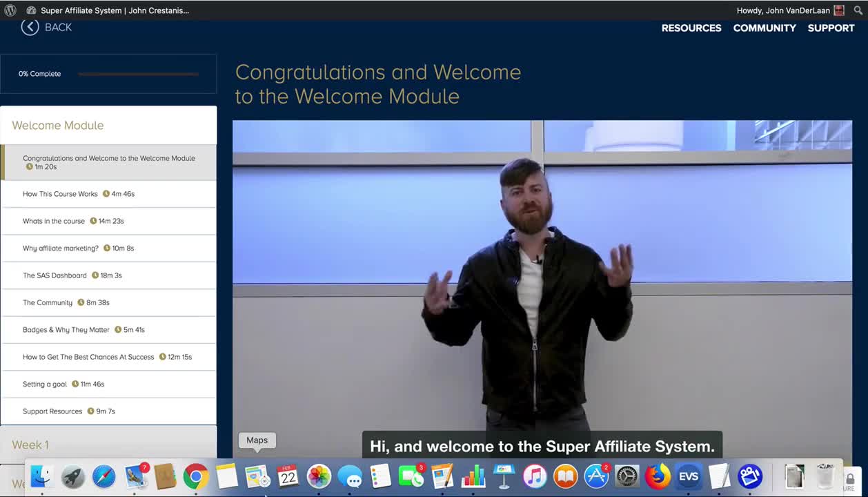Open Notes from the Dock
This screenshot has width=868, height=497.
tap(226, 476)
